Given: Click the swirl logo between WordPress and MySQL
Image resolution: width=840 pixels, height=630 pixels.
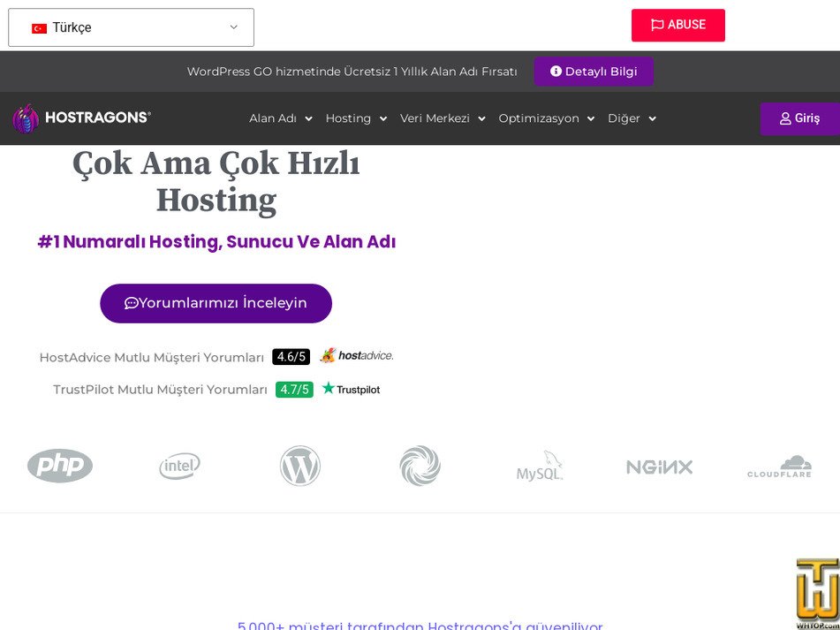Looking at the screenshot, I should [420, 466].
